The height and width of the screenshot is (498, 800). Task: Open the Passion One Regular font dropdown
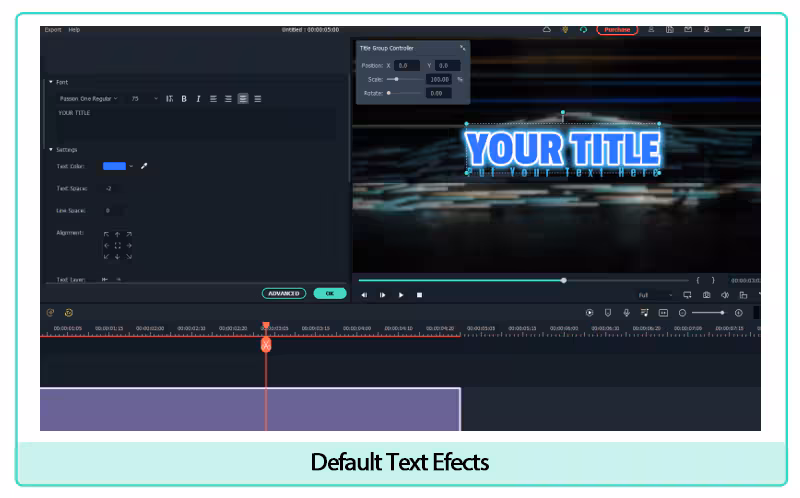[89, 99]
